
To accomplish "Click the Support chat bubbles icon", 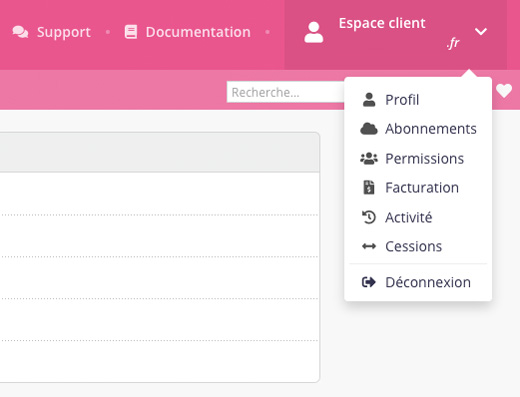I will [x=20, y=32].
